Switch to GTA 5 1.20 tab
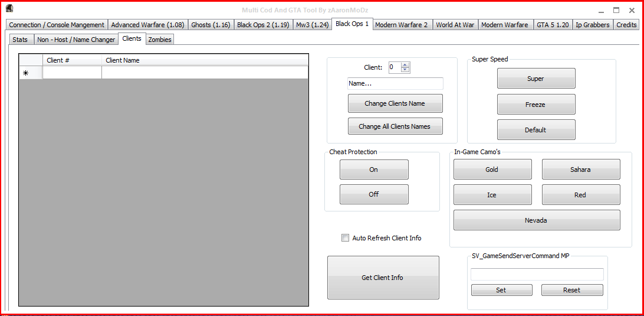Screen dimensions: 644x316 553,25
